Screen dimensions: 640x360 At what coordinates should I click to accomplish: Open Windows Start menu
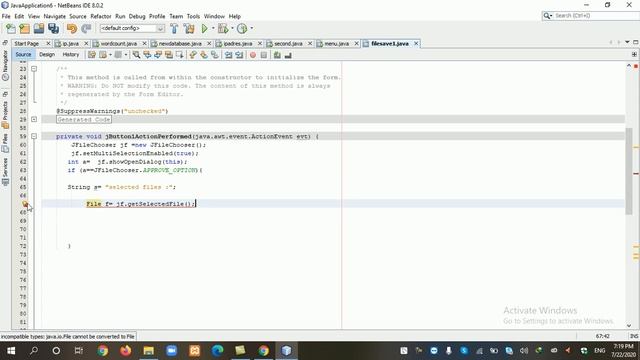pyautogui.click(x=11, y=351)
